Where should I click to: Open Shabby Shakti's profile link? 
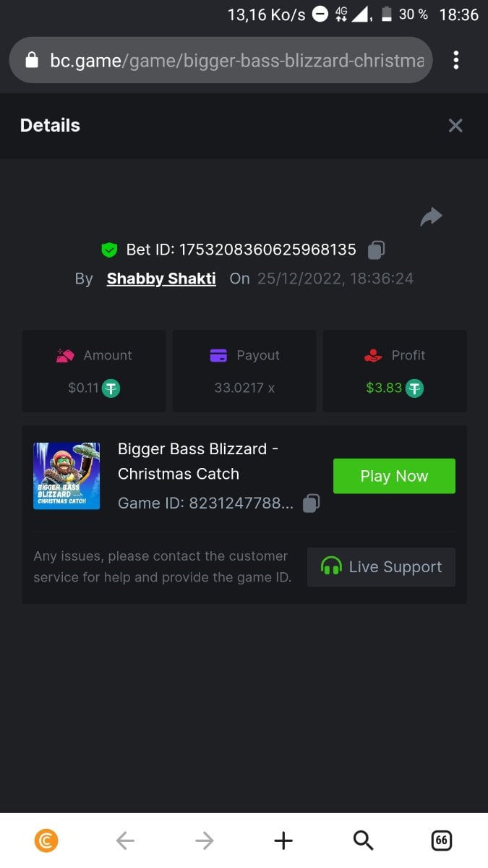pyautogui.click(x=161, y=278)
